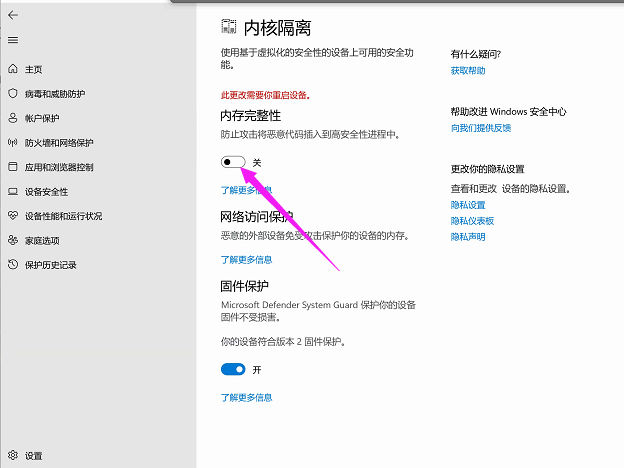This screenshot has height=468, width=624.
Task: Open 设备安全性 section
Action: pyautogui.click(x=46, y=192)
